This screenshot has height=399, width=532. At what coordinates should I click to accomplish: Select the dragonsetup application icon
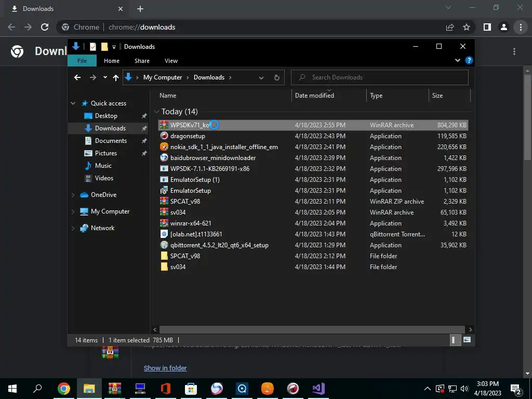click(x=164, y=136)
